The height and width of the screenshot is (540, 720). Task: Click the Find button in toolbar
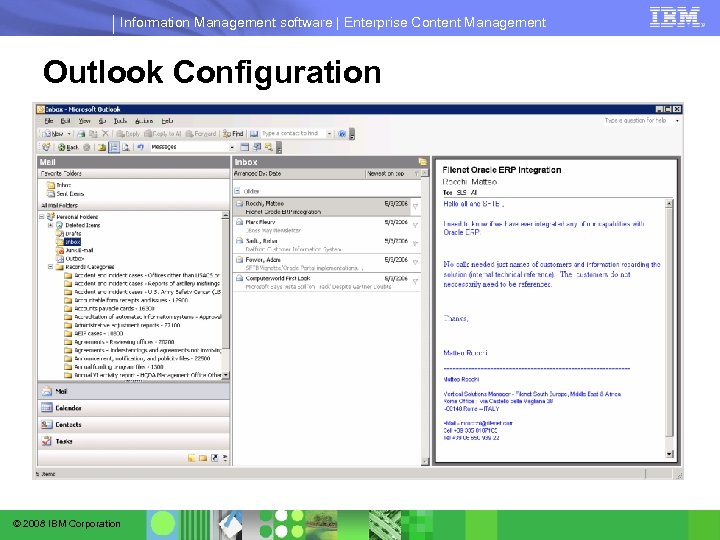pos(233,134)
